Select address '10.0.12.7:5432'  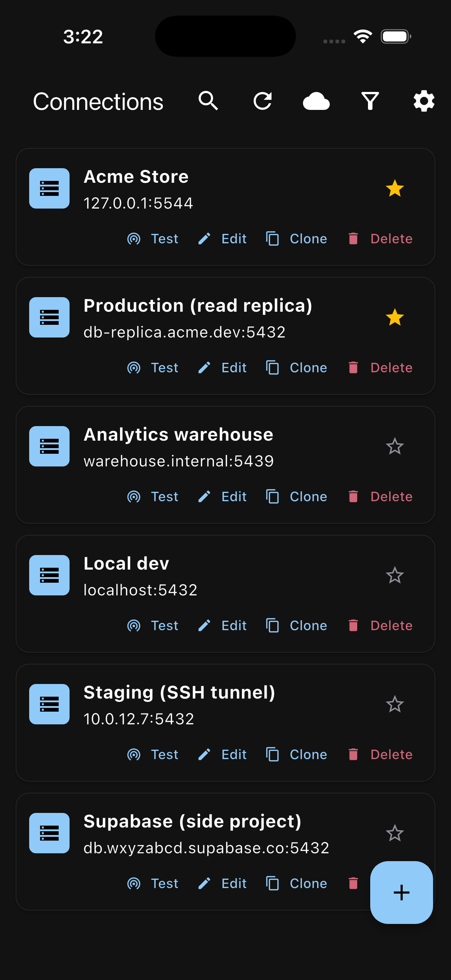pyautogui.click(x=139, y=719)
